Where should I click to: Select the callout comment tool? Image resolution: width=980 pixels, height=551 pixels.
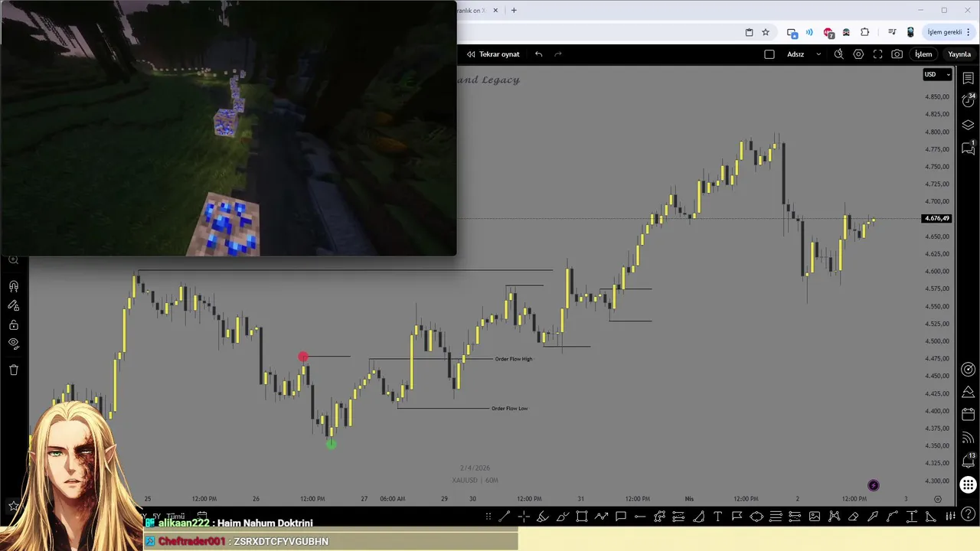coord(621,517)
